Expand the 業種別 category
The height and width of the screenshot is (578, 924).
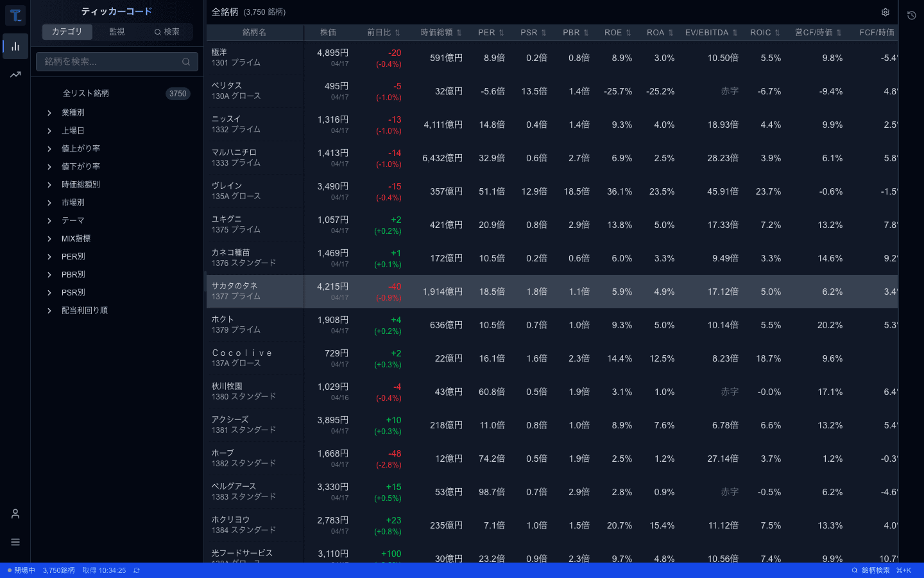[x=49, y=113]
